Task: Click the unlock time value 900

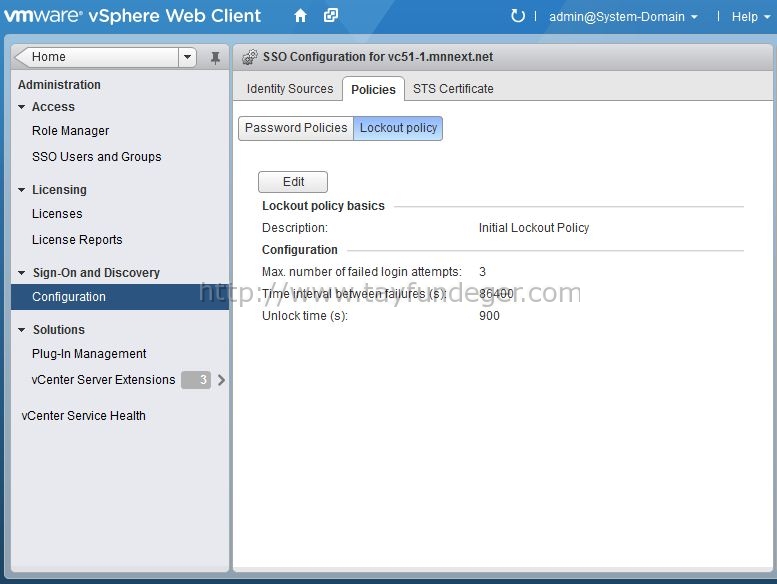Action: click(x=489, y=316)
